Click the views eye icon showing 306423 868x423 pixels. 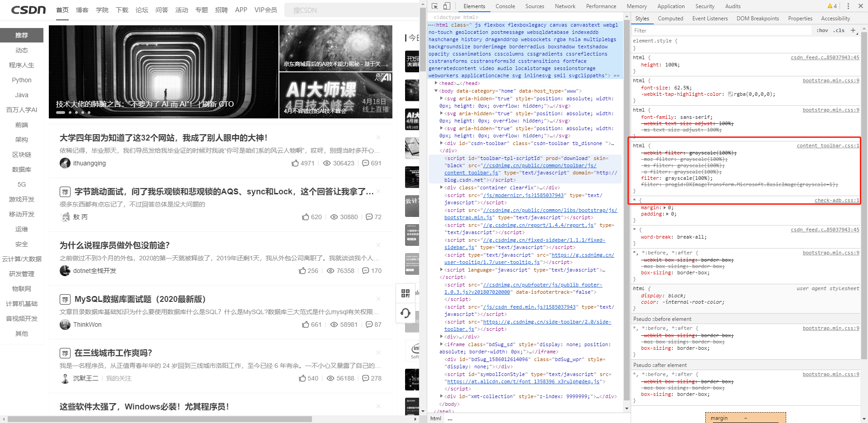coord(327,163)
